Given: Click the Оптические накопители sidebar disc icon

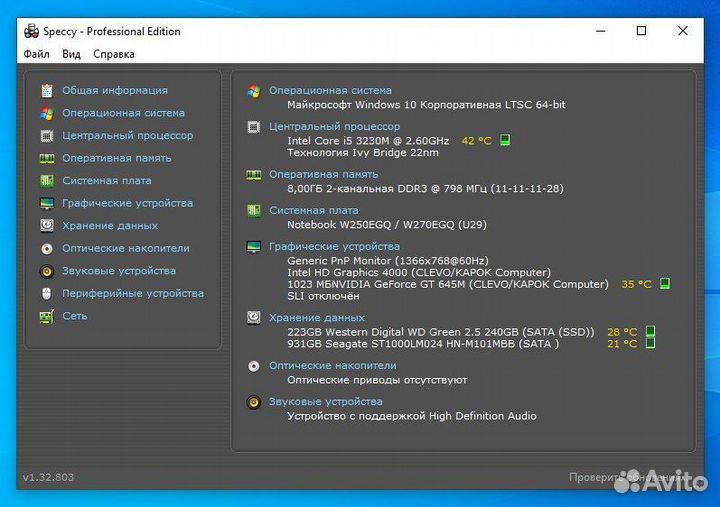Looking at the screenshot, I should pyautogui.click(x=47, y=248).
